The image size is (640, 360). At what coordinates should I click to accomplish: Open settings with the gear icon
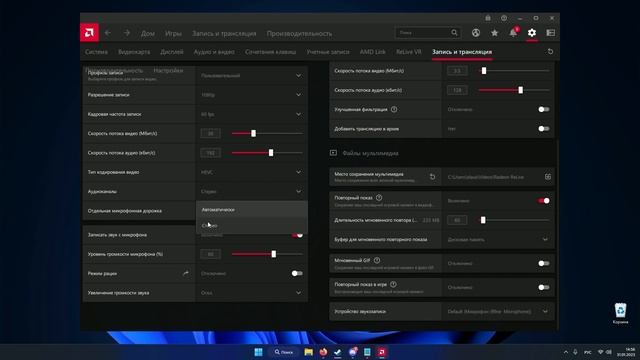tap(531, 33)
